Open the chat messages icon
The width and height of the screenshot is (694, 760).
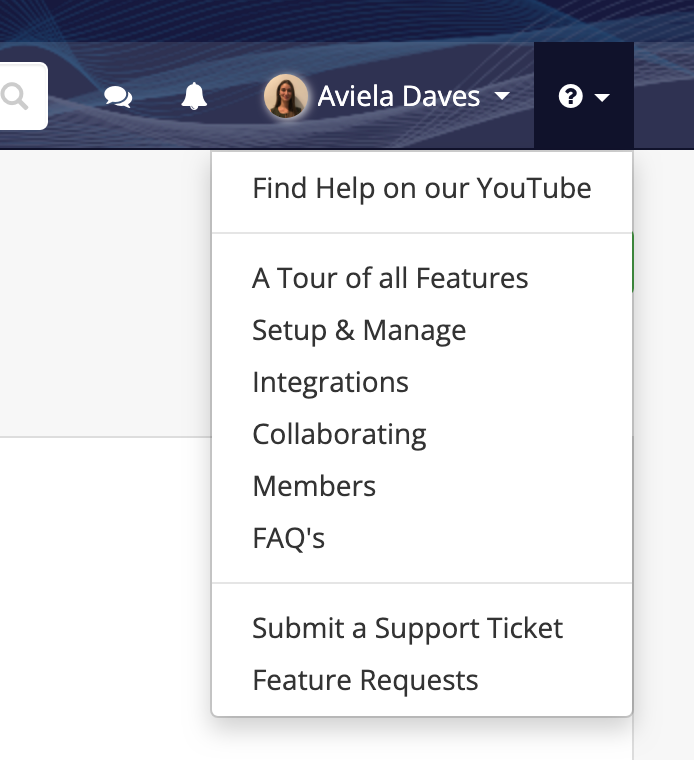[x=118, y=96]
